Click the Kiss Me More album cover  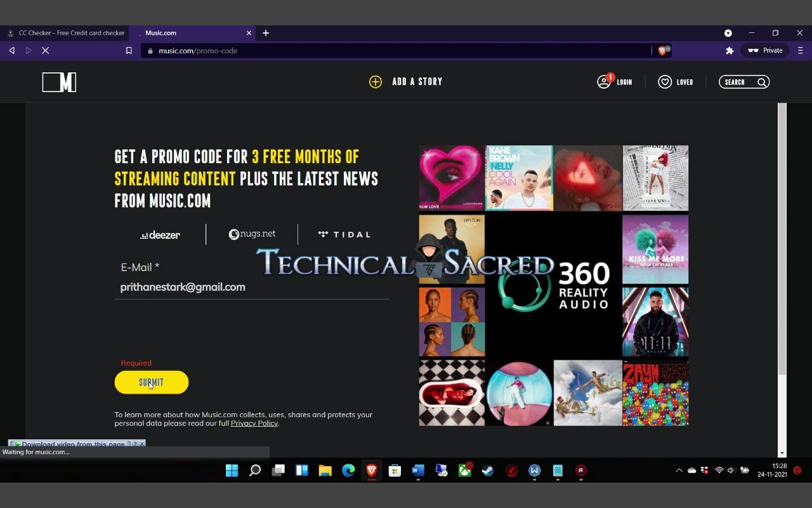click(x=655, y=249)
